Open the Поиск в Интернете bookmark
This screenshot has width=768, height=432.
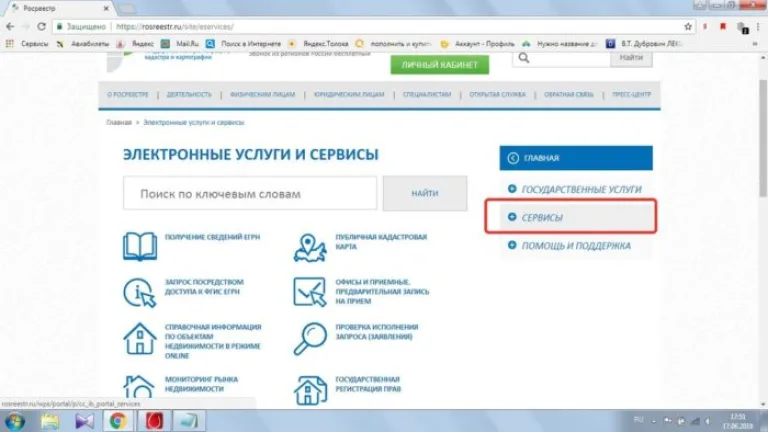point(244,44)
